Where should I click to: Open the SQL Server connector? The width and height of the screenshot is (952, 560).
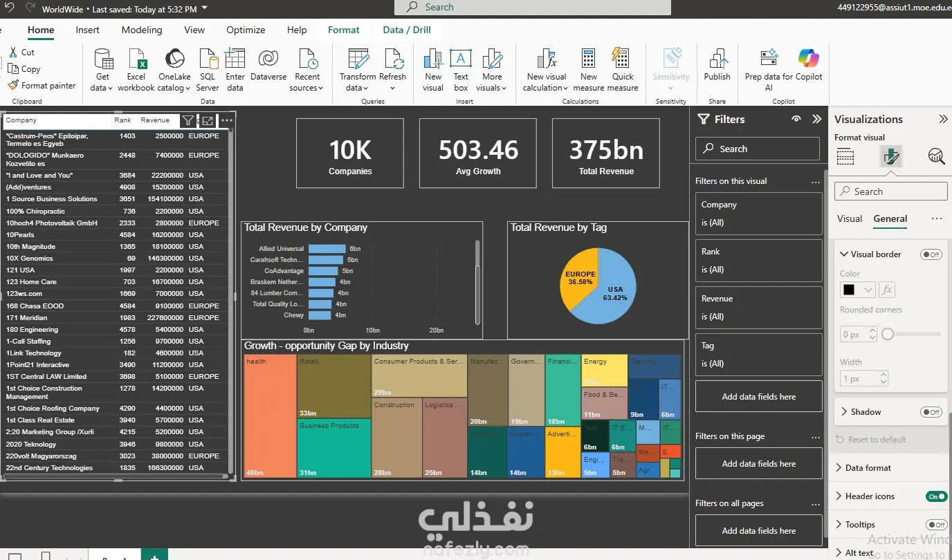(x=208, y=70)
